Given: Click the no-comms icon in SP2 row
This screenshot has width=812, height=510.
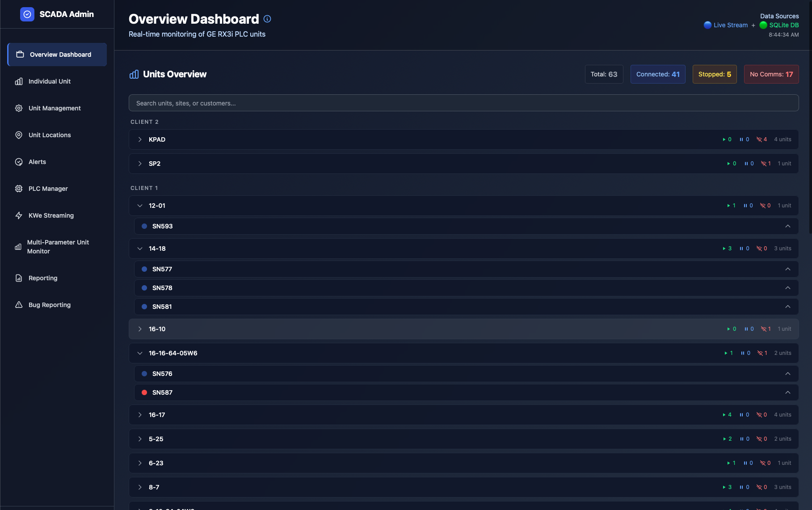Looking at the screenshot, I should tap(763, 164).
